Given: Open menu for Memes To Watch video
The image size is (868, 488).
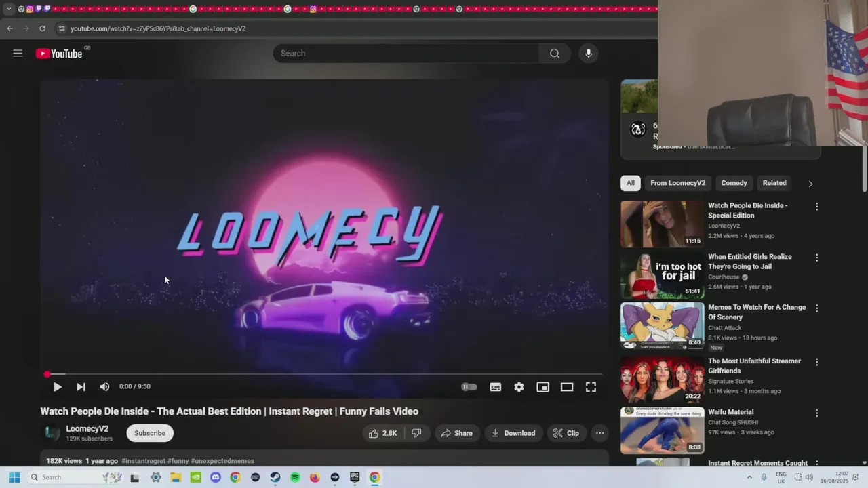Looking at the screenshot, I should [816, 308].
